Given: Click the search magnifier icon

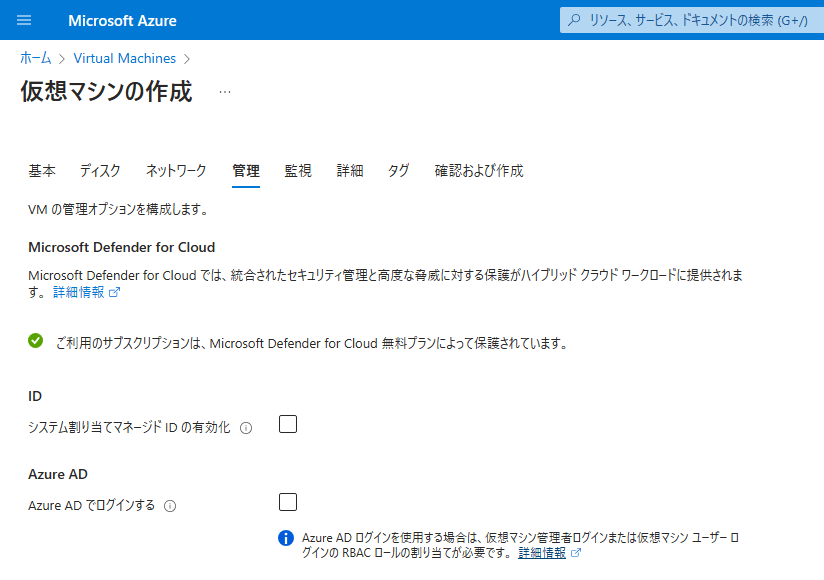Looking at the screenshot, I should pyautogui.click(x=574, y=20).
